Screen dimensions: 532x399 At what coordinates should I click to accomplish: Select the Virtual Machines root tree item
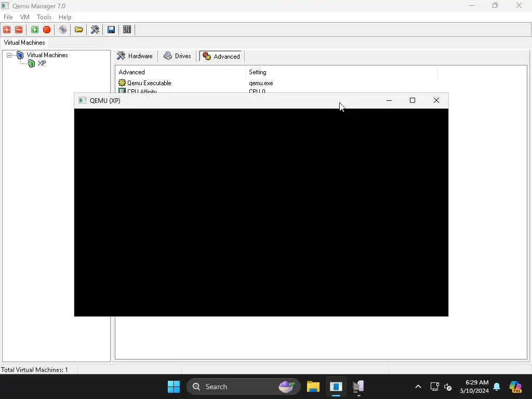[47, 55]
